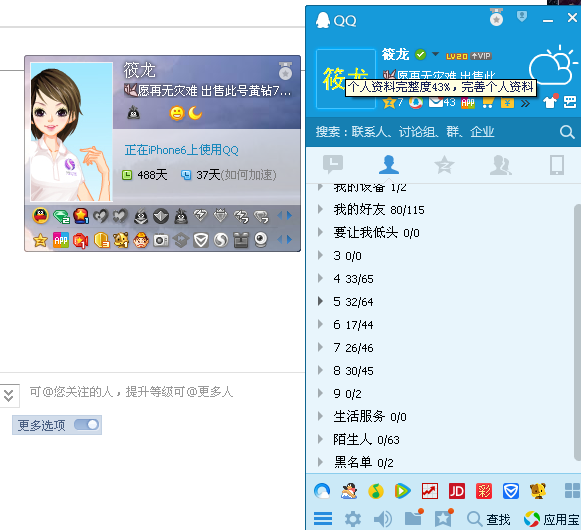Image resolution: width=581 pixels, height=530 pixels.
Task: Open the application manager grid icon
Action: (572, 491)
